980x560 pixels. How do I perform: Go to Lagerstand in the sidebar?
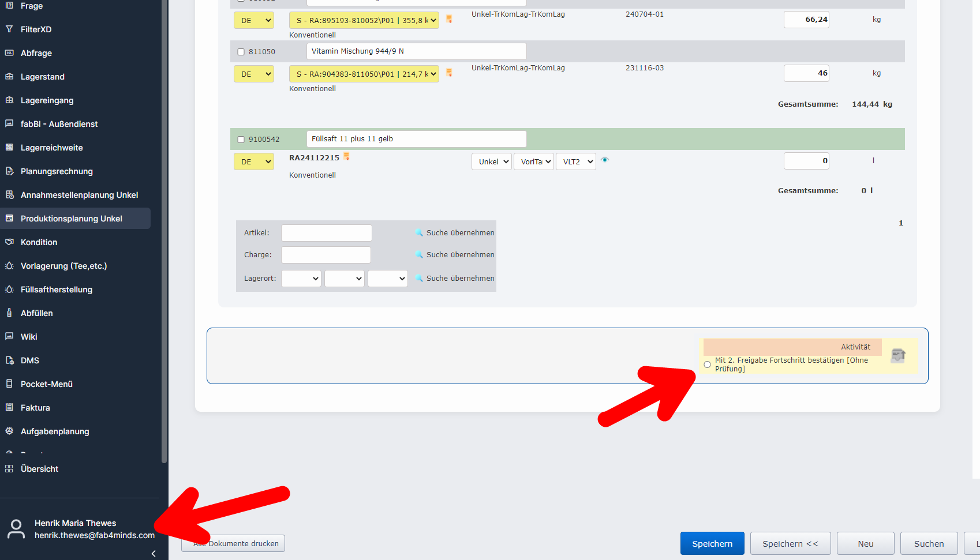click(x=43, y=77)
